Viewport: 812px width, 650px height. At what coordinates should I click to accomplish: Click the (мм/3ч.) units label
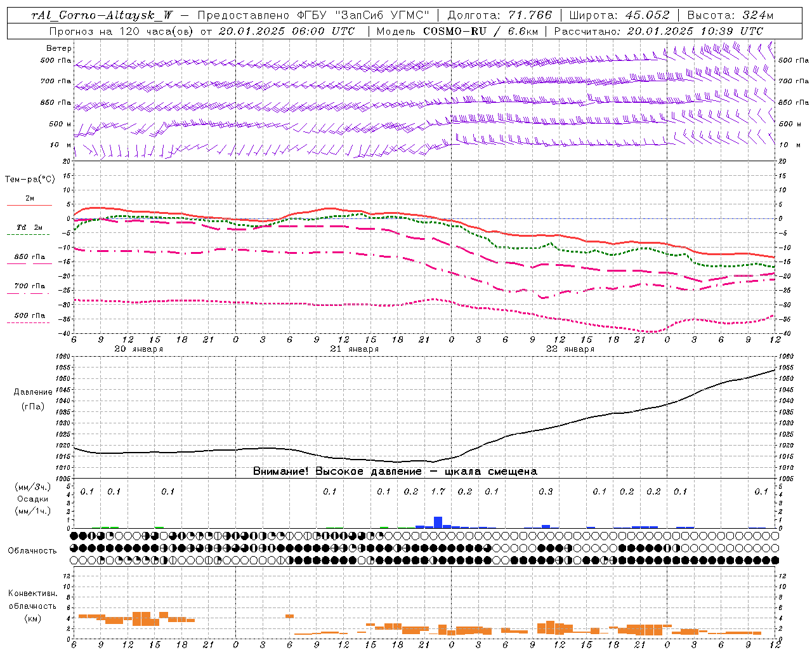pos(32,487)
